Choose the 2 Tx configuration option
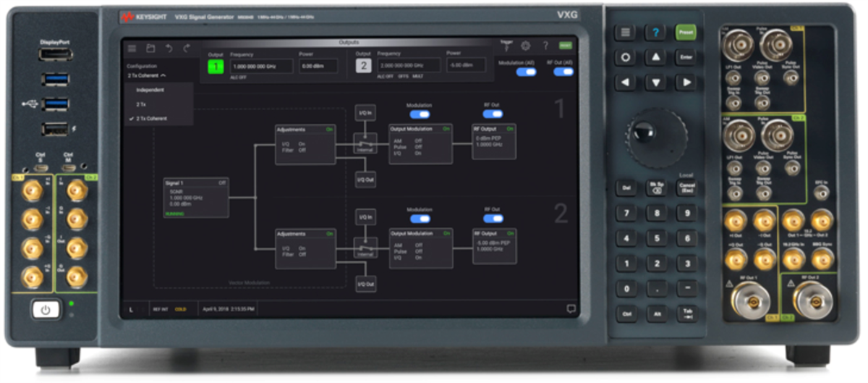 (140, 105)
